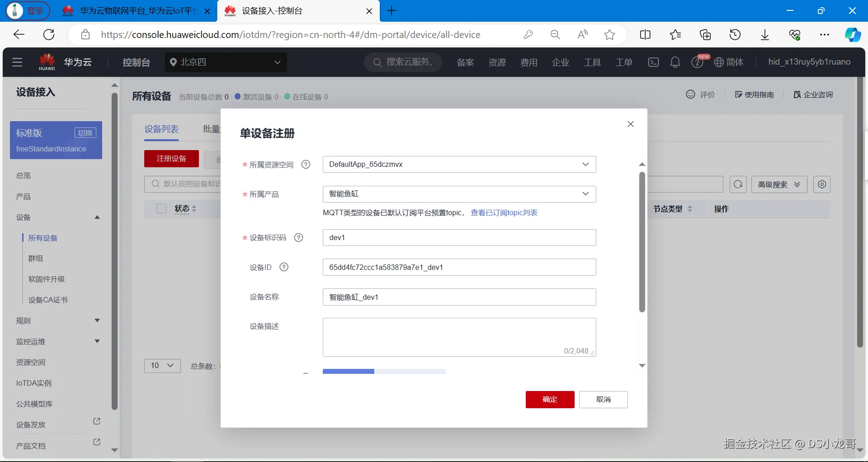Focus the 设备描述 text area
Screen dimensions: 868x462
tap(459, 337)
